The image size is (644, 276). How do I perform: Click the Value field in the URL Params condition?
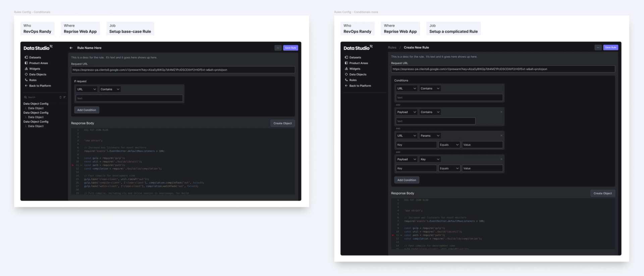(482, 145)
